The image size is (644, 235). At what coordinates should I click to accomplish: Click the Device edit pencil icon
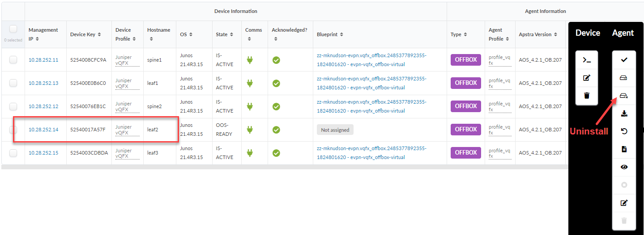point(587,78)
